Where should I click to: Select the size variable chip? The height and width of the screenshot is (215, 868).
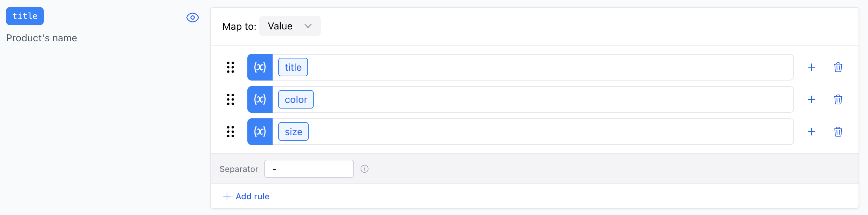[x=293, y=132]
